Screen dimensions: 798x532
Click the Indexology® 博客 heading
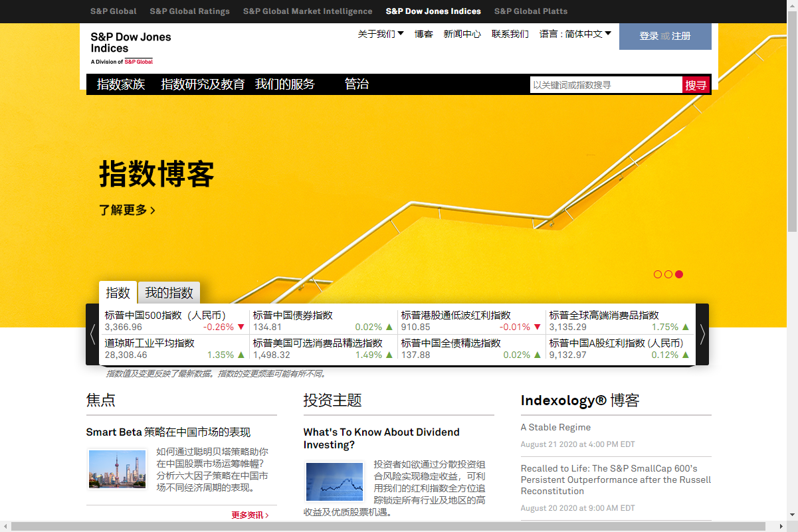(x=580, y=400)
